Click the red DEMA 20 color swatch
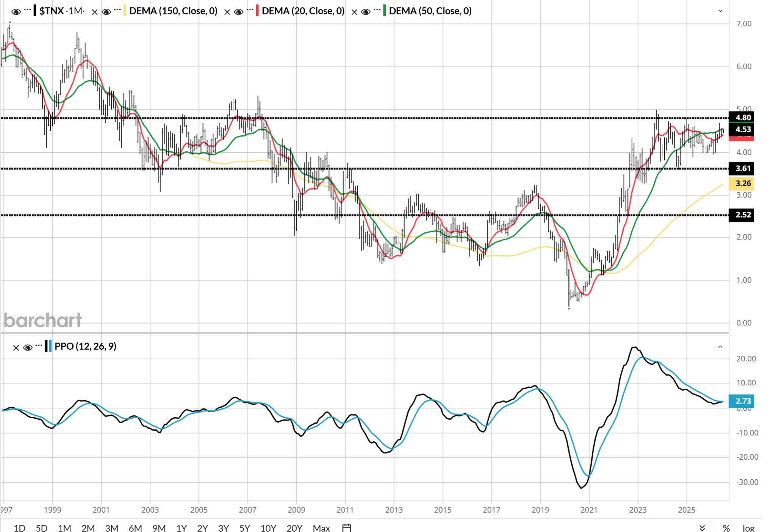Image resolution: width=776 pixels, height=532 pixels. point(258,11)
